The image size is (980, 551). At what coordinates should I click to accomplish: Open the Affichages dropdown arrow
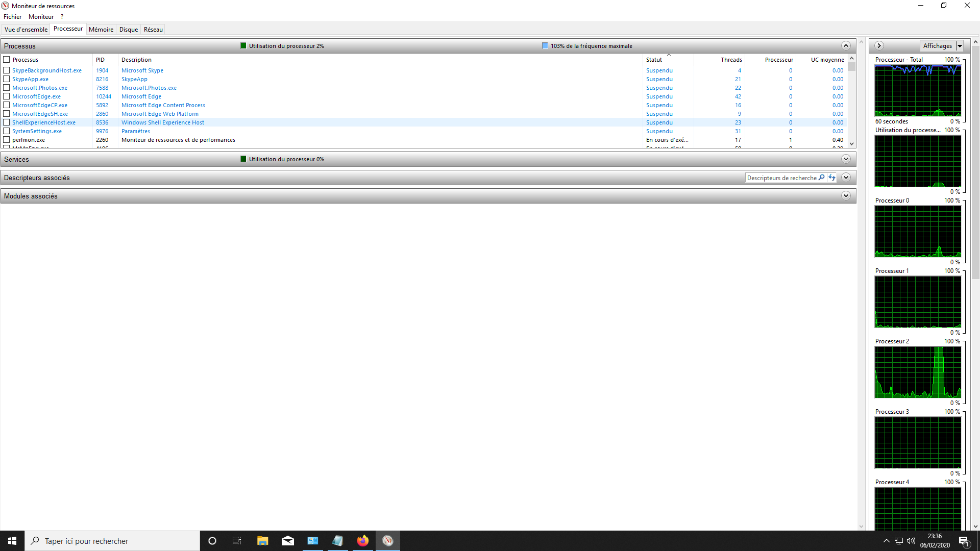[960, 46]
